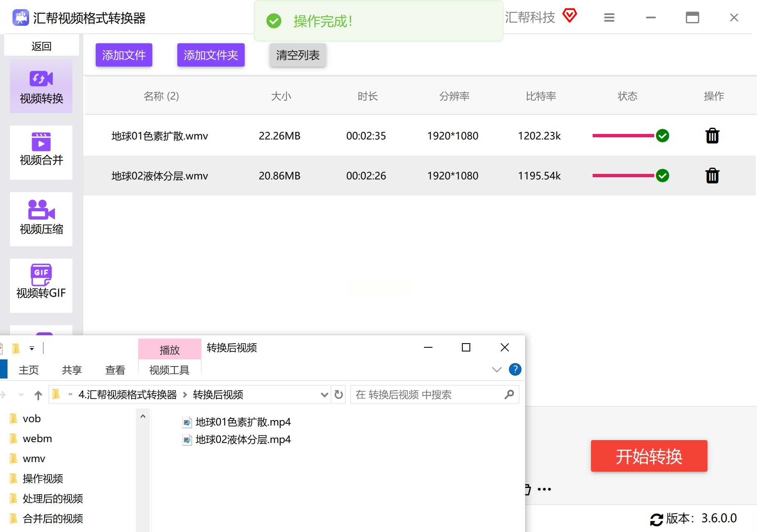757x532 pixels.
Task: Select the wmv folder in the navigation tree
Action: [x=34, y=458]
